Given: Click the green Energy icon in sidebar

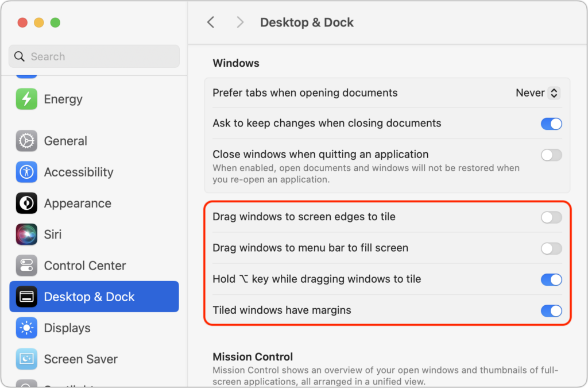Looking at the screenshot, I should click(x=26, y=99).
